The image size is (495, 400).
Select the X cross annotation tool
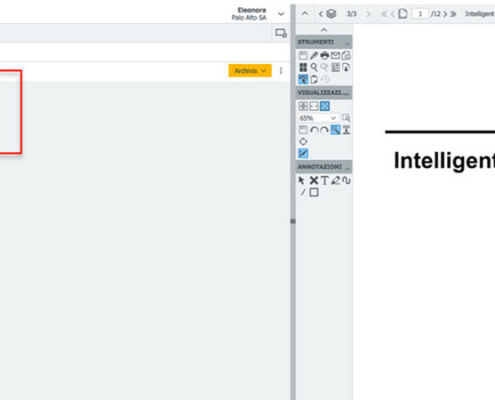click(x=314, y=180)
